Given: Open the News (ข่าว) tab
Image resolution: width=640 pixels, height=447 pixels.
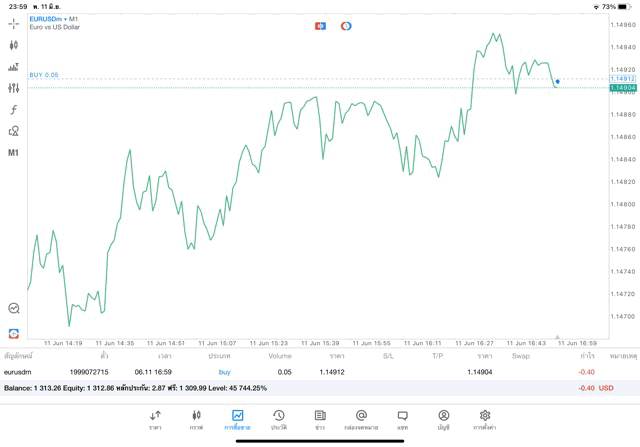Looking at the screenshot, I should (x=320, y=419).
